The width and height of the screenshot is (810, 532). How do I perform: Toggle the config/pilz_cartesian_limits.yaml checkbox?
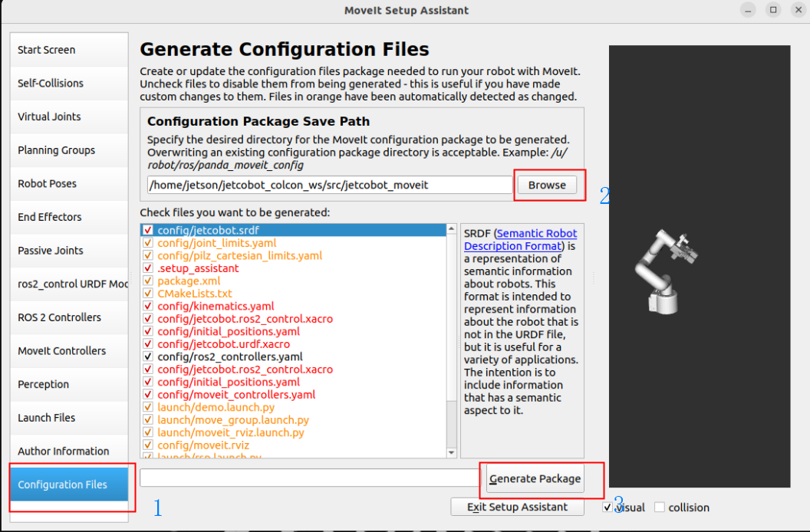coord(148,256)
